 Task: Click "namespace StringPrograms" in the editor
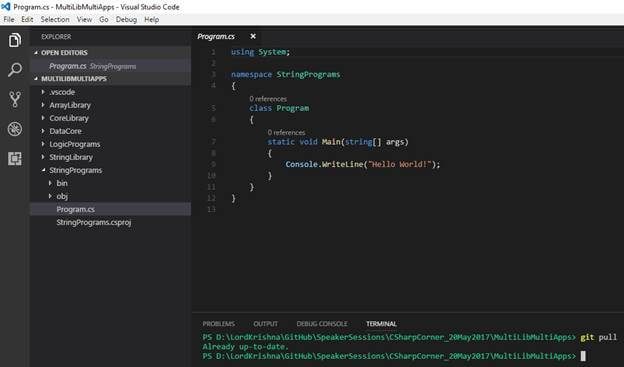click(286, 74)
